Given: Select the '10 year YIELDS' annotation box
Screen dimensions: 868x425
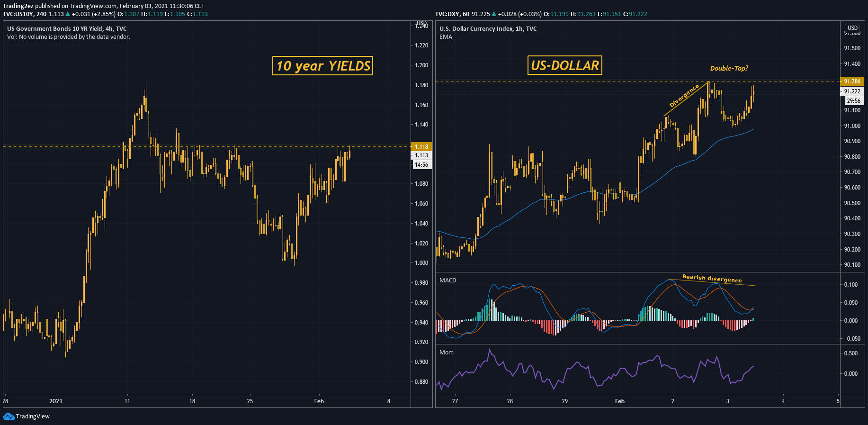Looking at the screenshot, I should [x=322, y=65].
